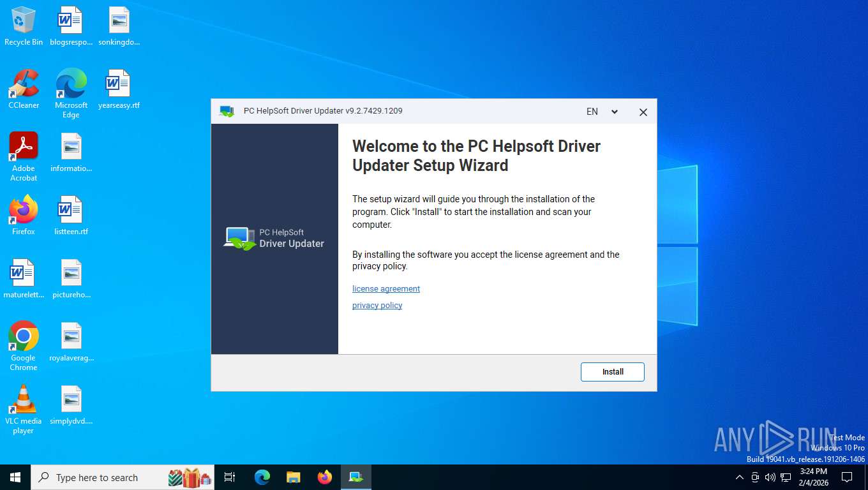Open the volume control in tray

[x=770, y=477]
